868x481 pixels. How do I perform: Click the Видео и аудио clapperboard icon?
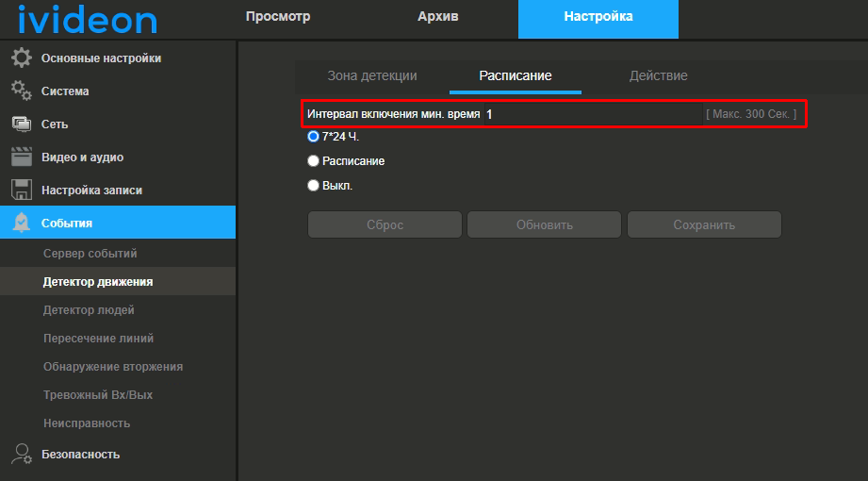tap(22, 157)
